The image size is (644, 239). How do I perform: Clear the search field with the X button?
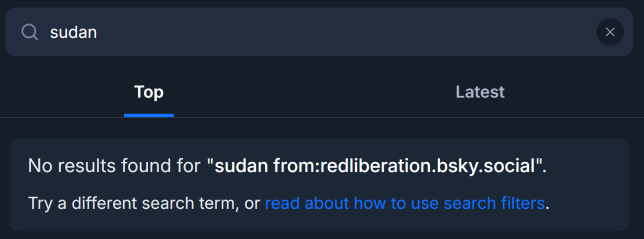click(x=610, y=32)
